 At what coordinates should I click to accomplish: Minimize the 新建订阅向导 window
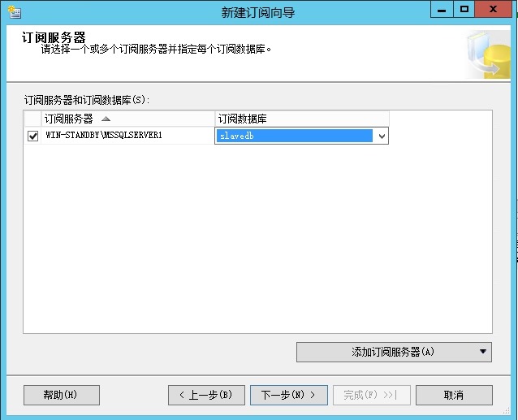(x=443, y=10)
